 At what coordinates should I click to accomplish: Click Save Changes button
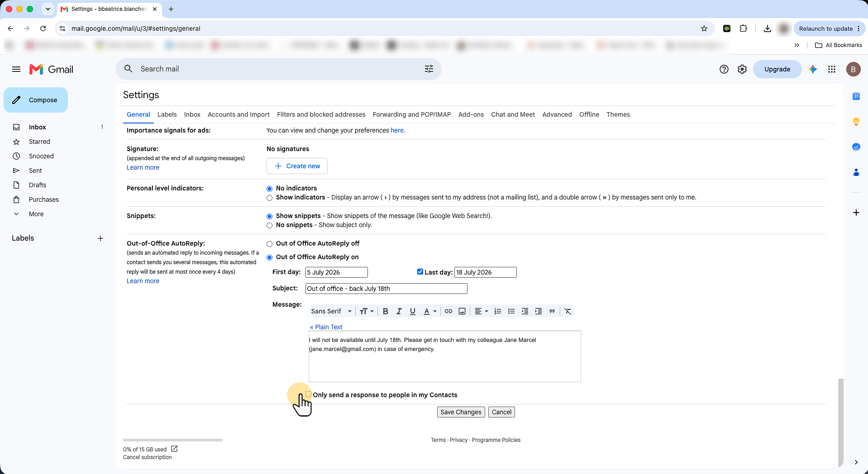tap(461, 412)
